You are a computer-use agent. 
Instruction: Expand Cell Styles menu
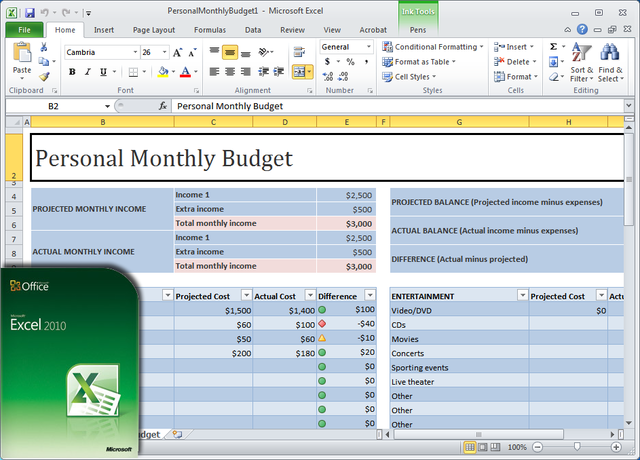coord(409,76)
